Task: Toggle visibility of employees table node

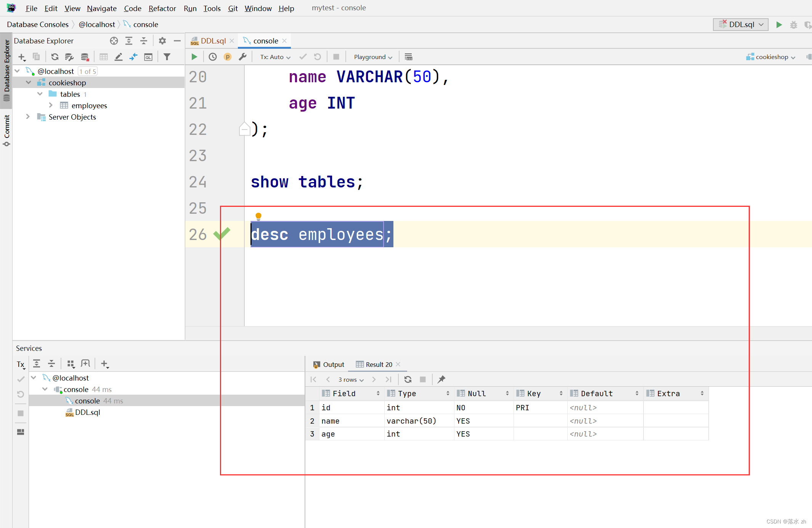Action: [x=50, y=105]
